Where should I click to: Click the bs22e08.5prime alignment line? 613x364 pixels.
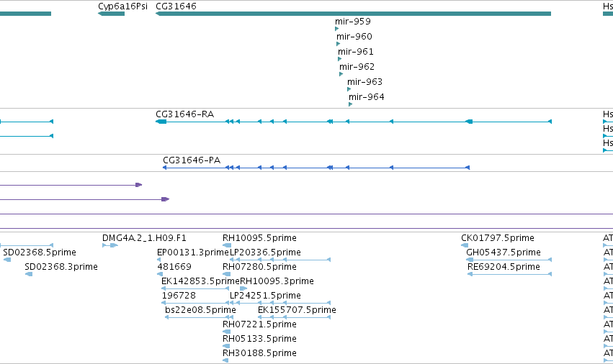[x=197, y=317]
